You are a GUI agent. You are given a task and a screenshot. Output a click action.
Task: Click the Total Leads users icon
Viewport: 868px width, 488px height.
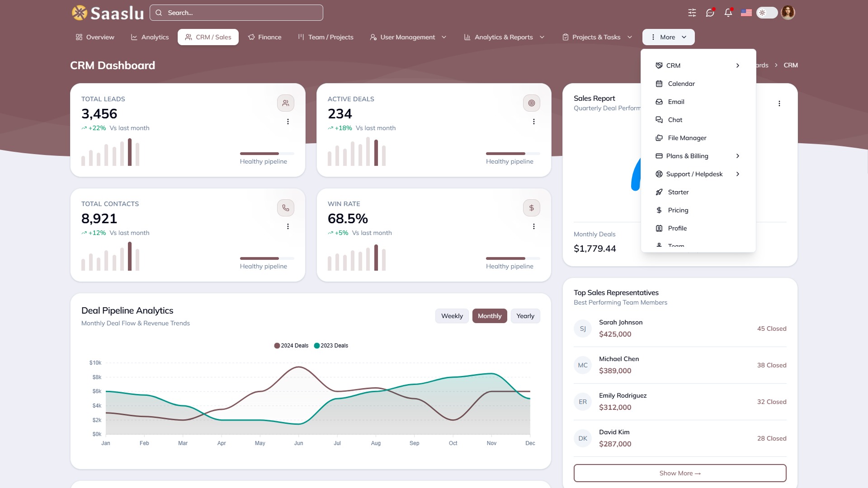286,103
